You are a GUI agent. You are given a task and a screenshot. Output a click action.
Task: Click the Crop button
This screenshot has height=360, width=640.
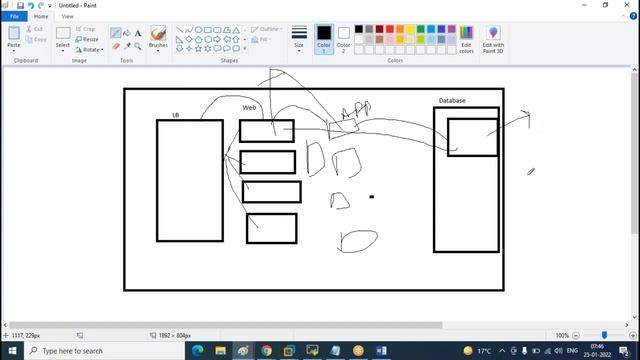85,29
